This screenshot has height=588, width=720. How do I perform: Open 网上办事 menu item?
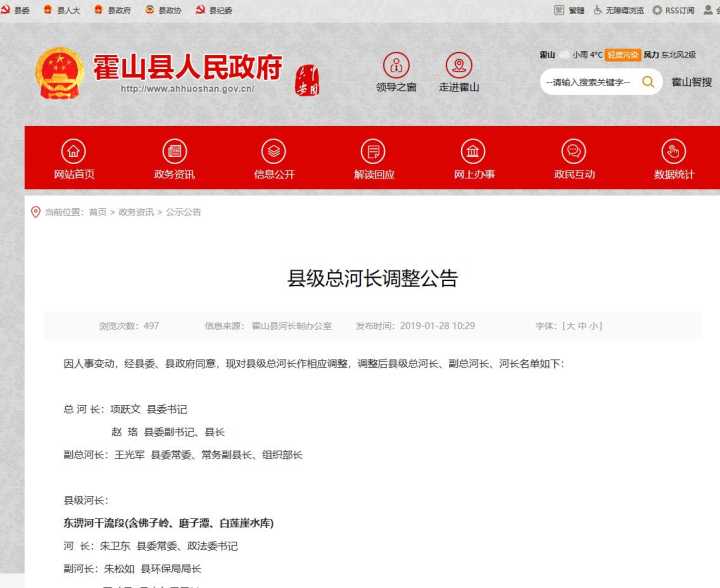[x=474, y=159]
